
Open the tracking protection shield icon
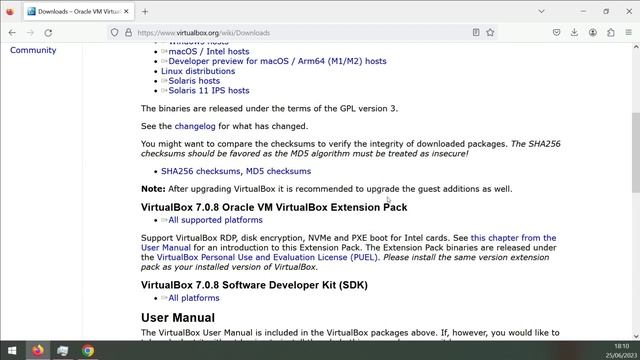pos(114,33)
